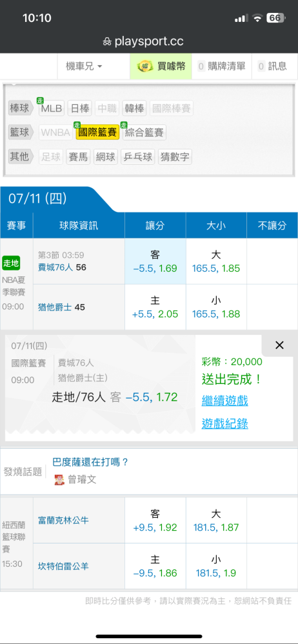Click the green 走地 live badge
Screen dimensions: 298x644
(11, 263)
